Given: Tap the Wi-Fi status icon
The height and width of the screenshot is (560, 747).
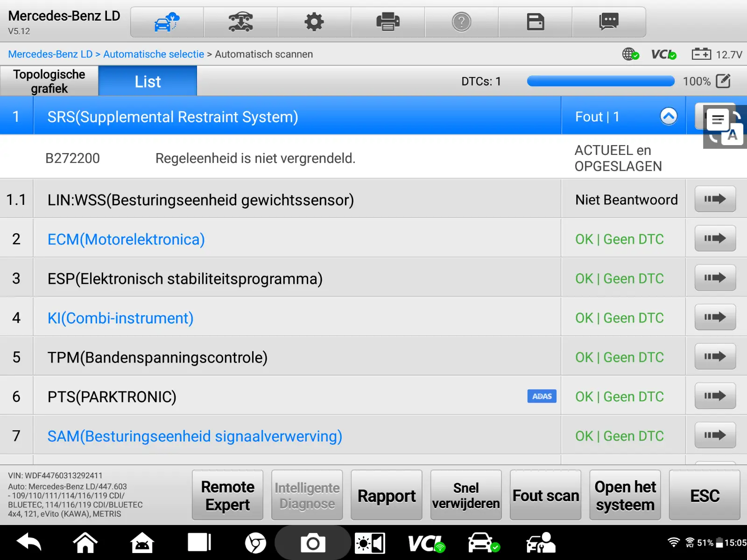Looking at the screenshot, I should pos(673,542).
